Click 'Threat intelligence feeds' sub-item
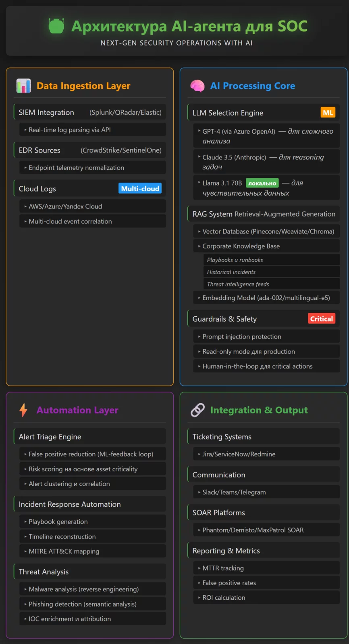This screenshot has width=349, height=644. [x=272, y=284]
